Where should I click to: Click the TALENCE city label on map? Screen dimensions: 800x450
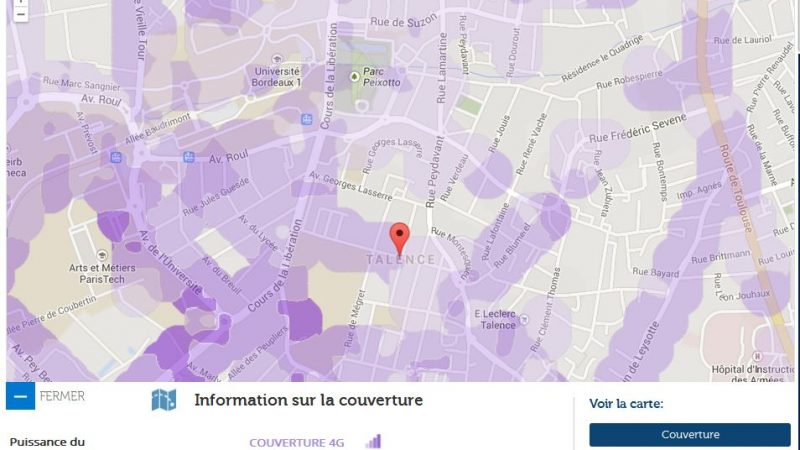coord(401,260)
